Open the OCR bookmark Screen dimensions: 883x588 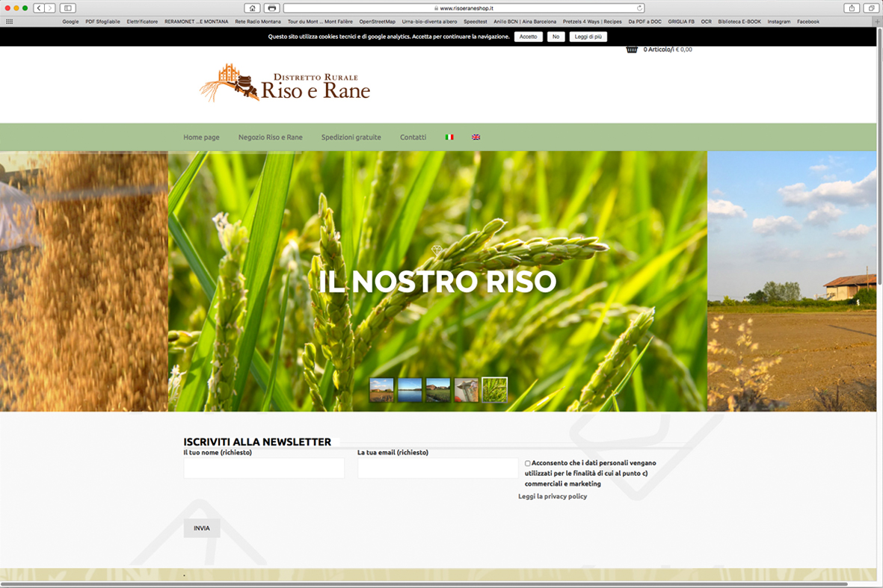tap(706, 22)
